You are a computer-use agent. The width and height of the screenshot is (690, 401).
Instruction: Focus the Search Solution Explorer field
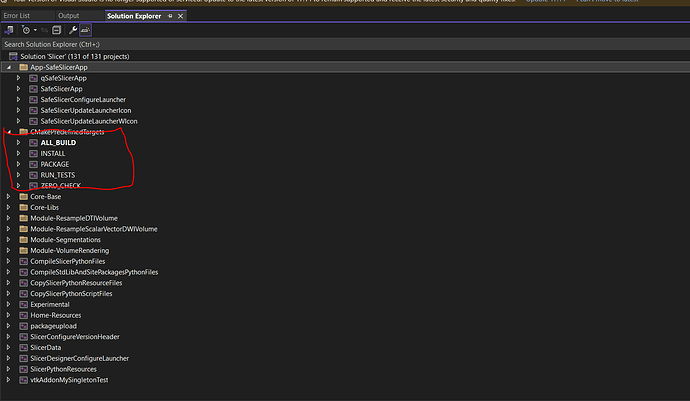click(x=345, y=44)
